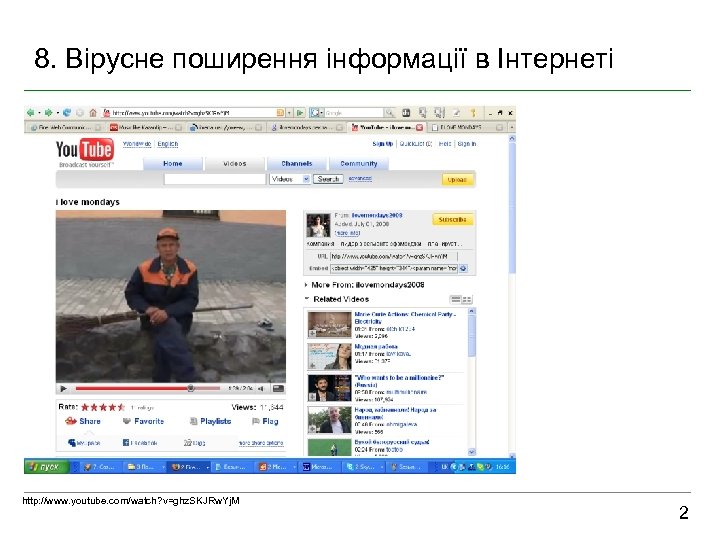Click the taskbar clock in system tray
This screenshot has height=540, width=720.
click(x=502, y=467)
